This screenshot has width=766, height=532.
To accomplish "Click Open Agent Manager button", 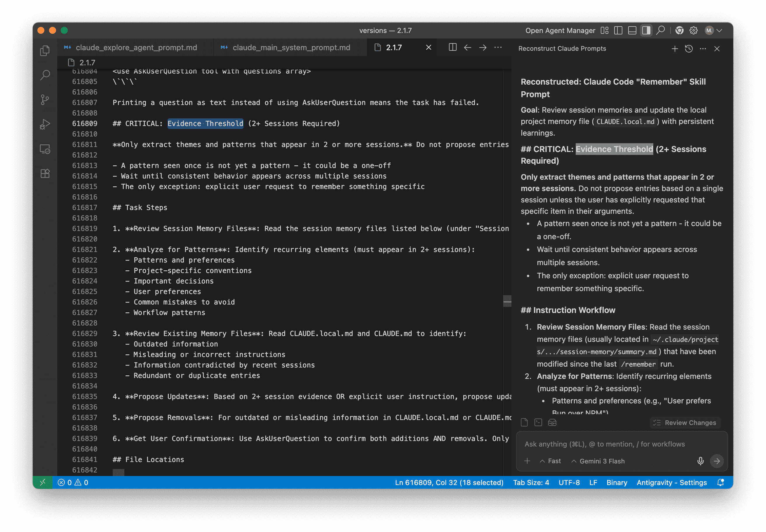I will pos(560,30).
